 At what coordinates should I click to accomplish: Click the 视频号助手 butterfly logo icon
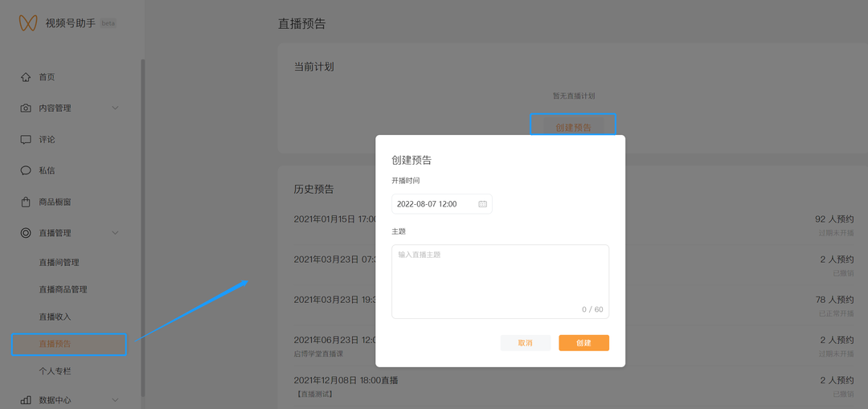28,23
